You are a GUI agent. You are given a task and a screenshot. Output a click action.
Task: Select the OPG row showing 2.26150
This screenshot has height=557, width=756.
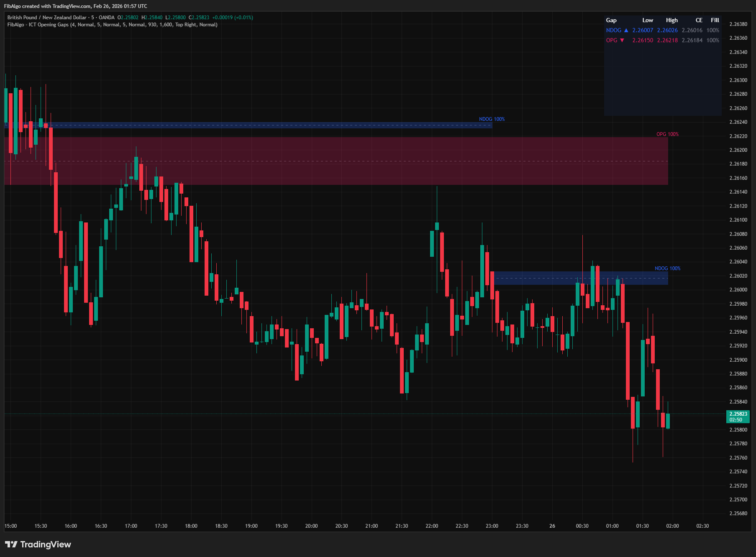[643, 40]
